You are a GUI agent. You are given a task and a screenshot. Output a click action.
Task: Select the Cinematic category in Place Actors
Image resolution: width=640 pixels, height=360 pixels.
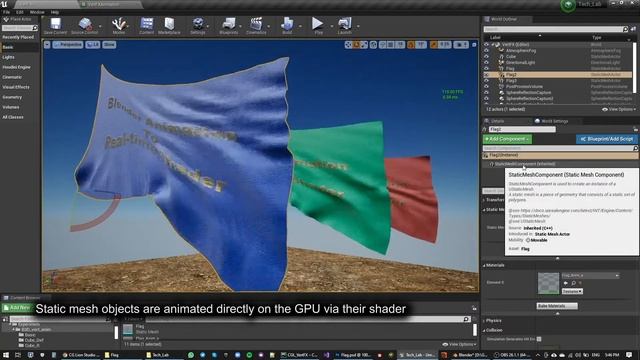(12, 77)
